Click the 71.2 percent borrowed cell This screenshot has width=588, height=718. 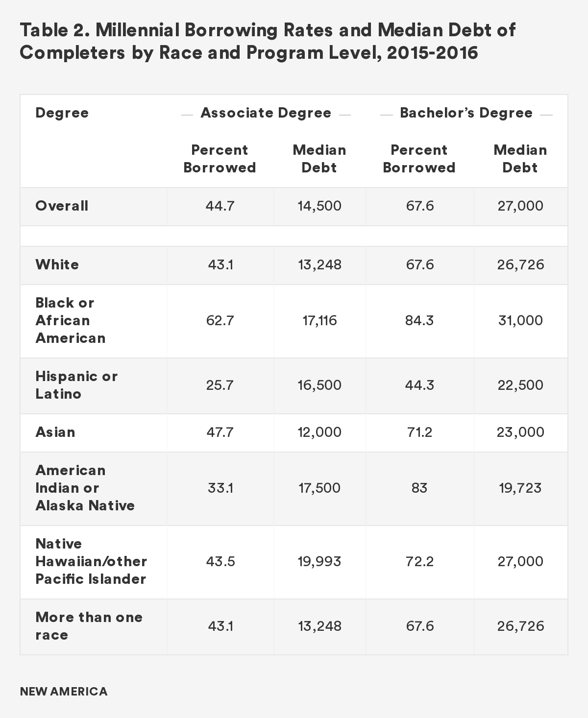(x=419, y=432)
